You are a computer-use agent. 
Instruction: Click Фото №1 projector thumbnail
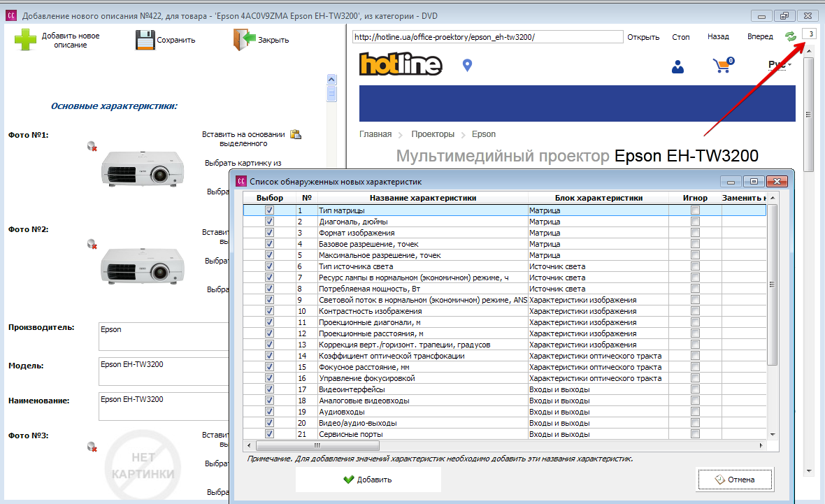[x=143, y=169]
